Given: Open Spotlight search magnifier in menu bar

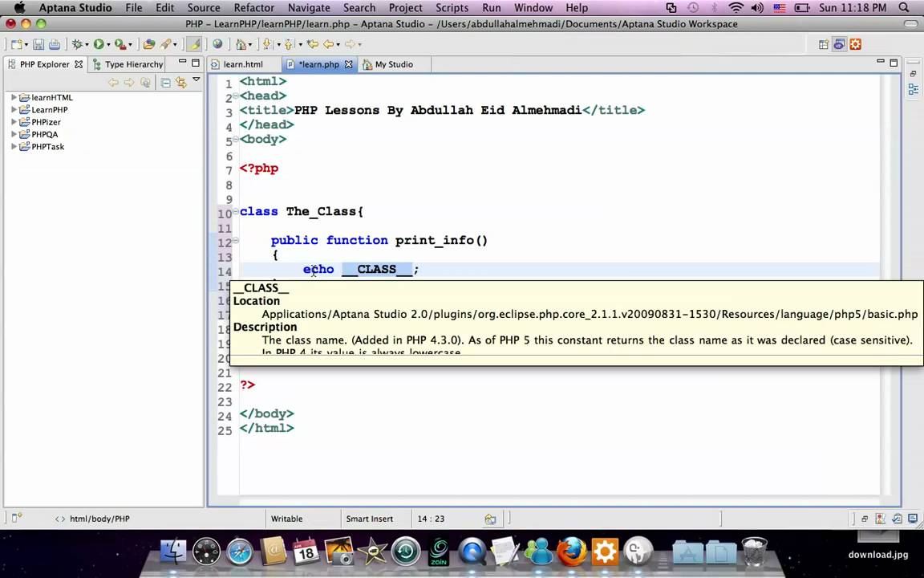Looking at the screenshot, I should pyautogui.click(x=904, y=8).
